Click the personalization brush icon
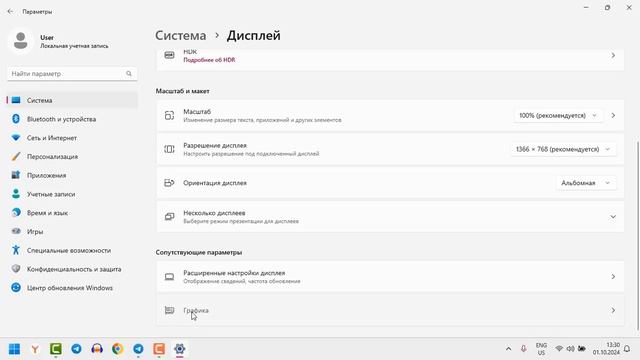 (16, 156)
